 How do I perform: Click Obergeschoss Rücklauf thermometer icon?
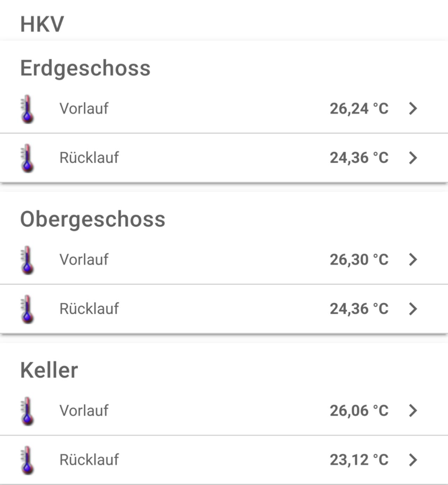[27, 309]
